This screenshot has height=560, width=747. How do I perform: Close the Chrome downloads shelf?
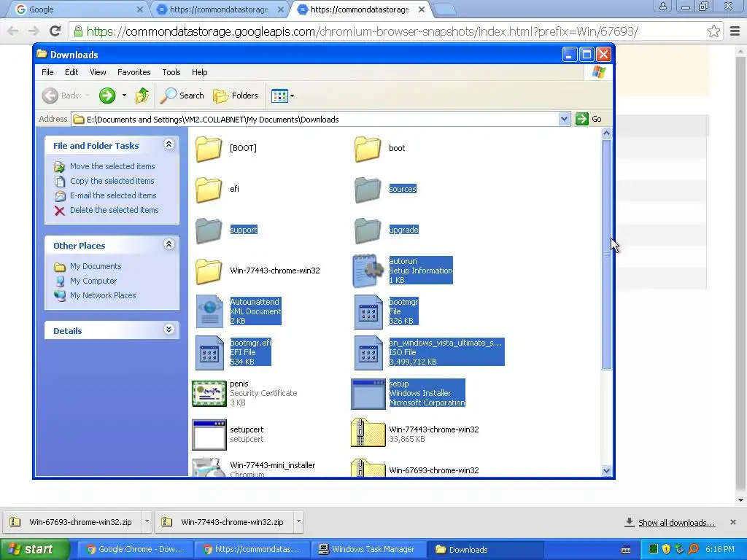click(x=733, y=522)
